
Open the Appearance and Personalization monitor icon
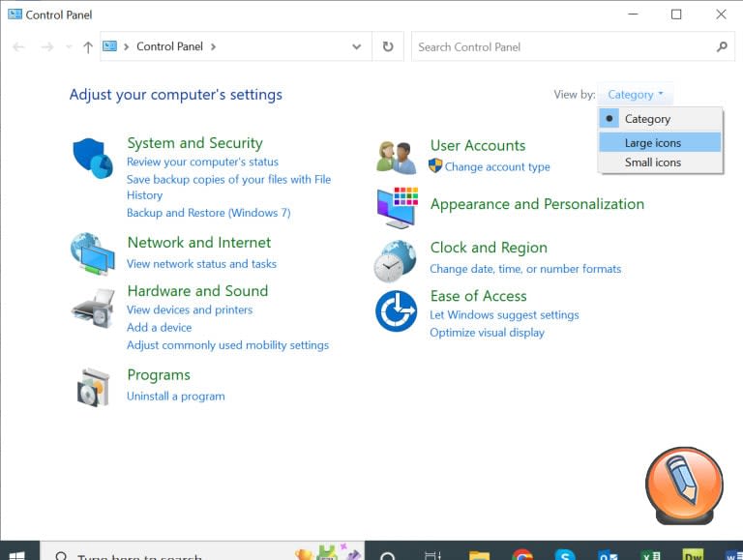coord(397,208)
